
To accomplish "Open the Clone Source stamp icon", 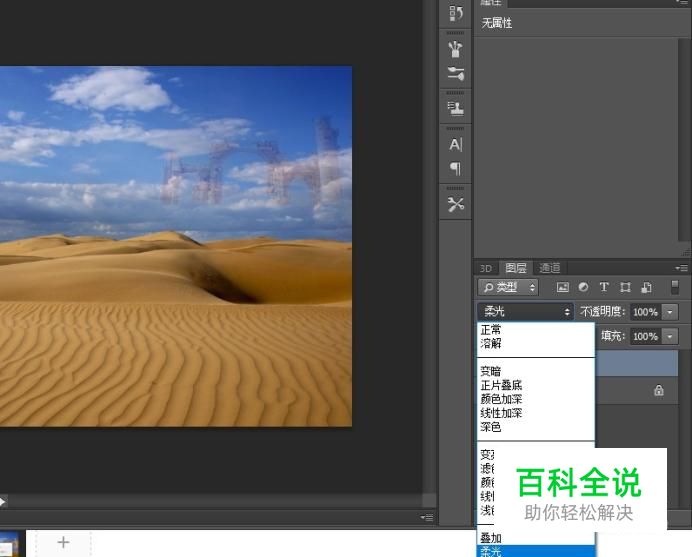I will (455, 108).
